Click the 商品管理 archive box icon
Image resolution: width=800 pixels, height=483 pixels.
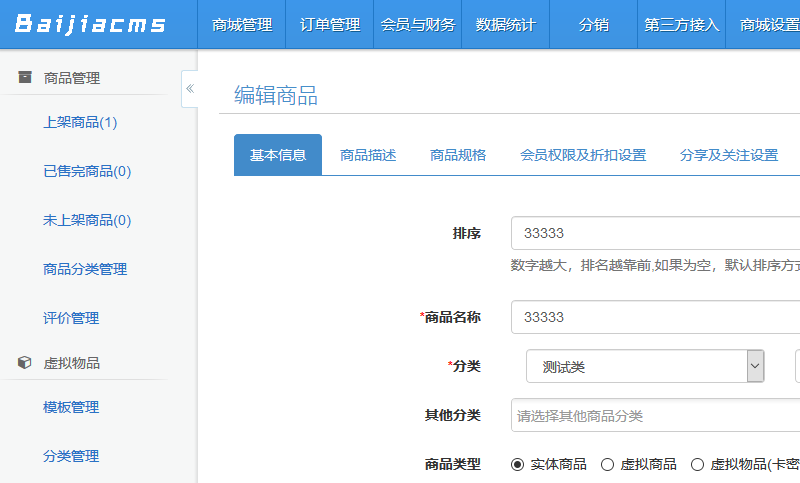point(25,78)
